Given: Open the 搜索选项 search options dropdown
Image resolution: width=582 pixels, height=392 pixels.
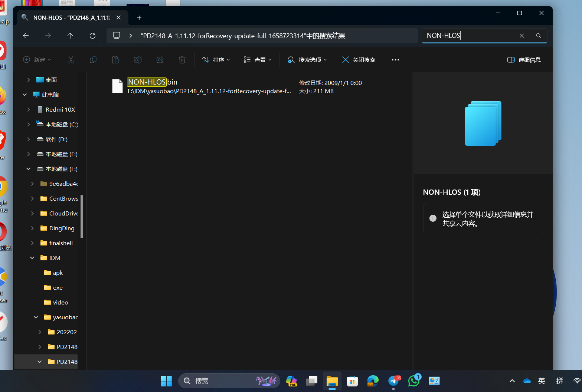Looking at the screenshot, I should [307, 60].
